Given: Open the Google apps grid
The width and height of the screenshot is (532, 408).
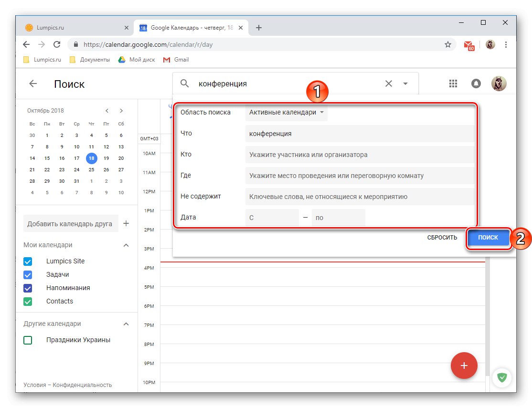Looking at the screenshot, I should (453, 83).
